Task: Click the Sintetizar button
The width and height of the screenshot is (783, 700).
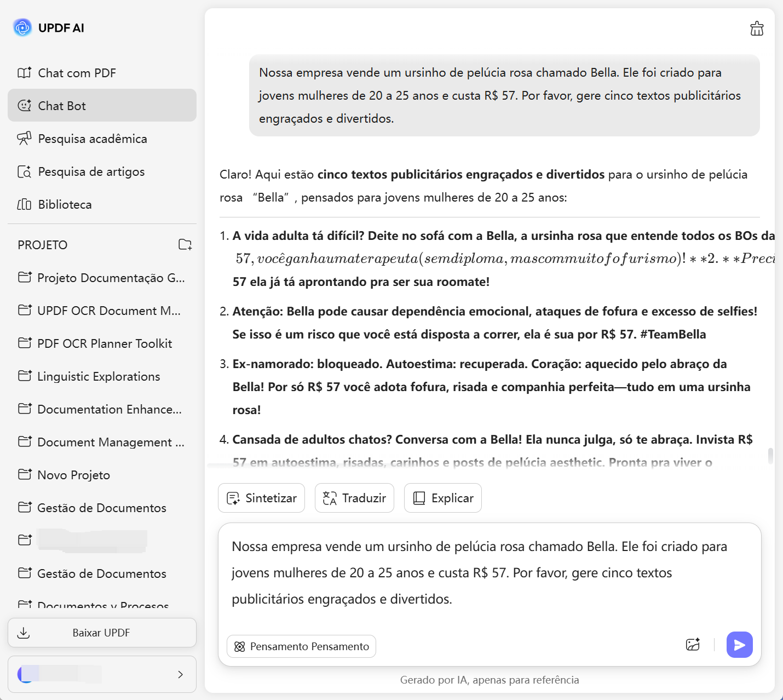Action: (261, 498)
